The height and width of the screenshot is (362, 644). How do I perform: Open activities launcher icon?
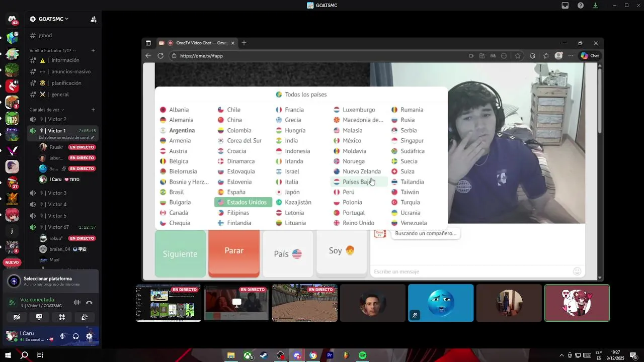tap(62, 317)
